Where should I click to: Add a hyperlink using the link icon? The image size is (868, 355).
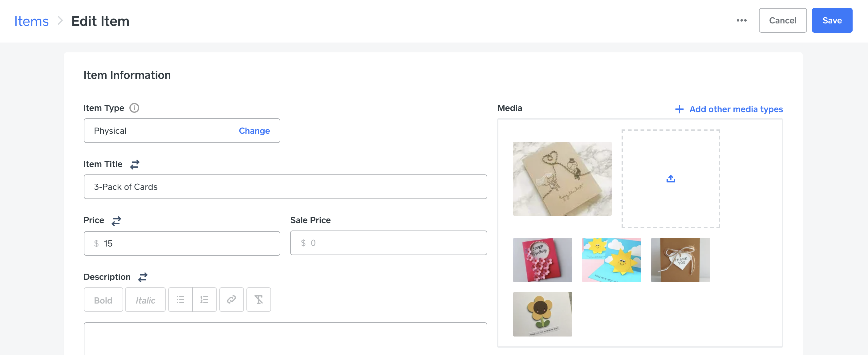(x=232, y=299)
